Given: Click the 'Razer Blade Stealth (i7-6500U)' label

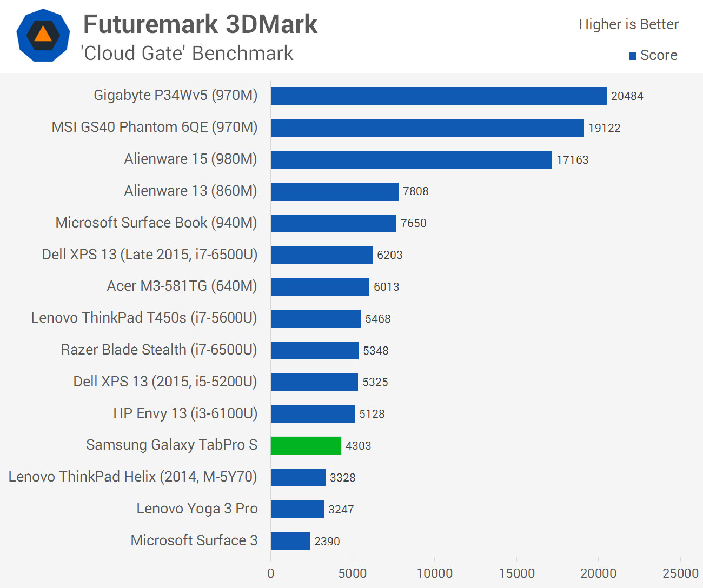Looking at the screenshot, I should pyautogui.click(x=159, y=350).
